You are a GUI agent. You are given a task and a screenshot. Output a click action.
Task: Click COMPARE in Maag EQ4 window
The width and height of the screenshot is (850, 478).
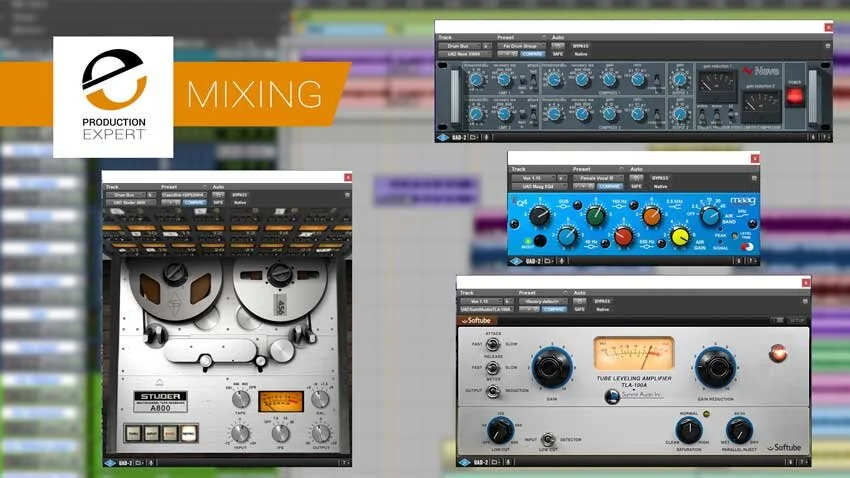pos(609,186)
